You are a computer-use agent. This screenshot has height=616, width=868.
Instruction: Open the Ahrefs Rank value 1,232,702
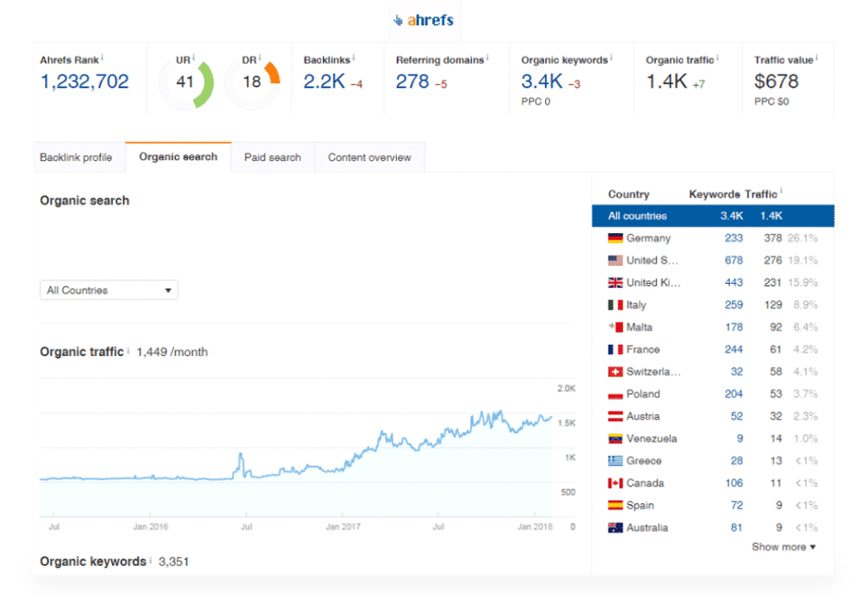pyautogui.click(x=85, y=82)
